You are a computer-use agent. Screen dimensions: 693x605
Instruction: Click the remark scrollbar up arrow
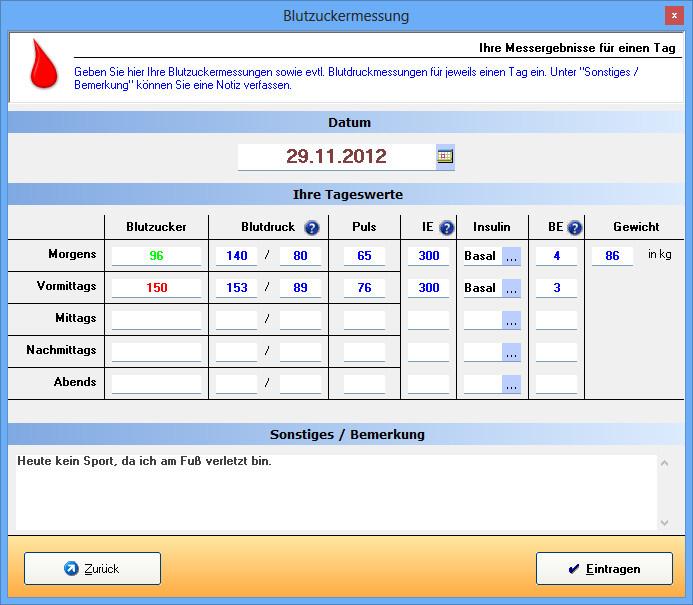pyautogui.click(x=664, y=463)
